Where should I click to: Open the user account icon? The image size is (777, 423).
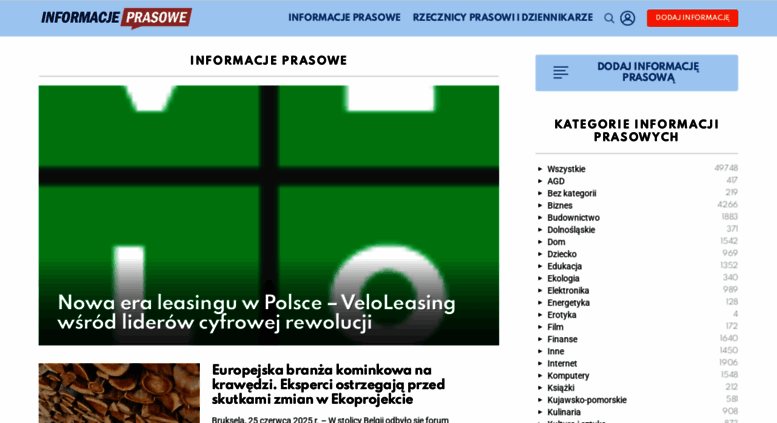tap(627, 18)
